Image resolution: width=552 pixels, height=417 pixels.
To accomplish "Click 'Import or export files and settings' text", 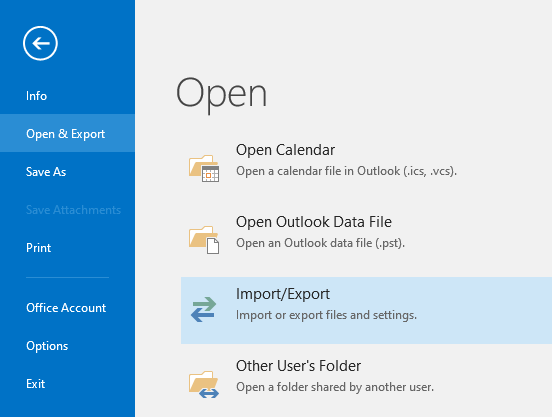I will (326, 315).
